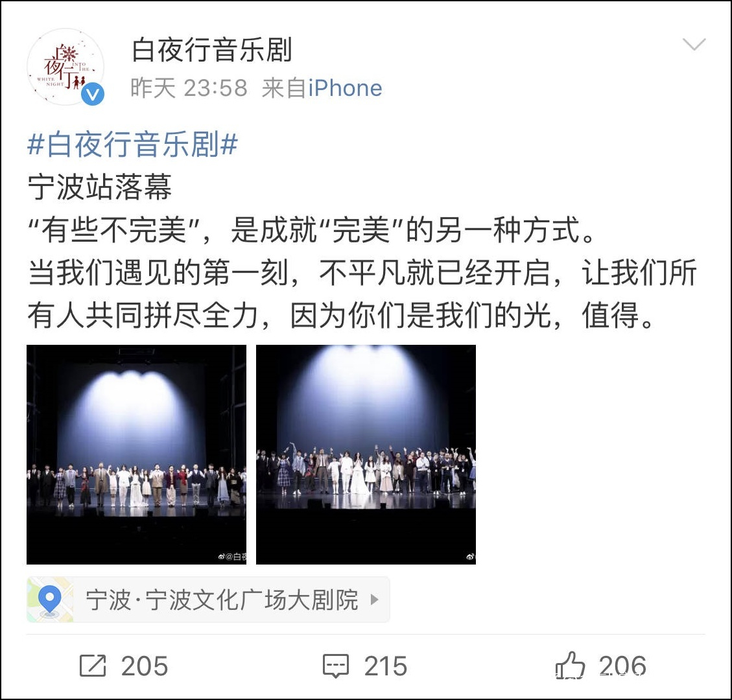This screenshot has width=732, height=700.
Task: Click the like count 206
Action: (x=623, y=666)
